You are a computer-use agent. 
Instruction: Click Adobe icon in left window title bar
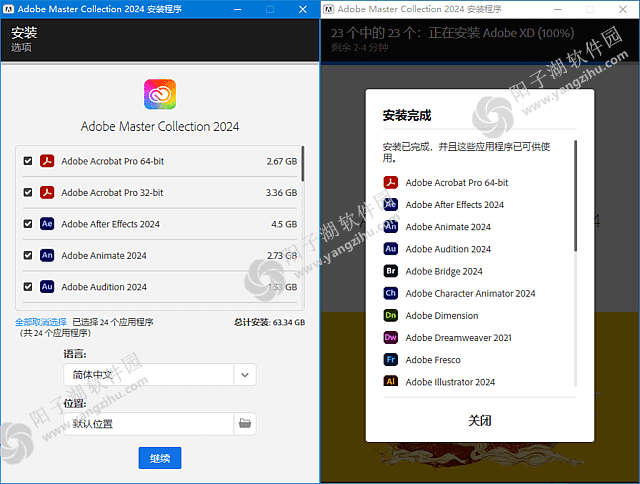click(x=9, y=9)
